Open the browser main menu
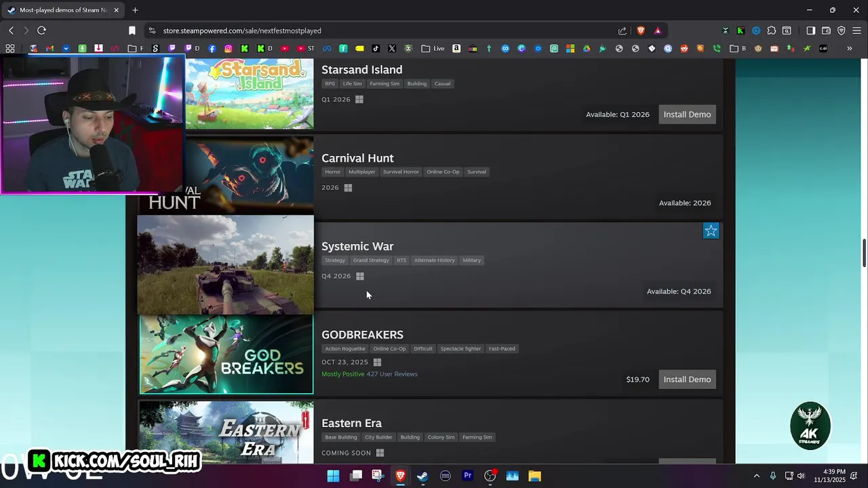The width and height of the screenshot is (868, 488). (x=857, y=30)
